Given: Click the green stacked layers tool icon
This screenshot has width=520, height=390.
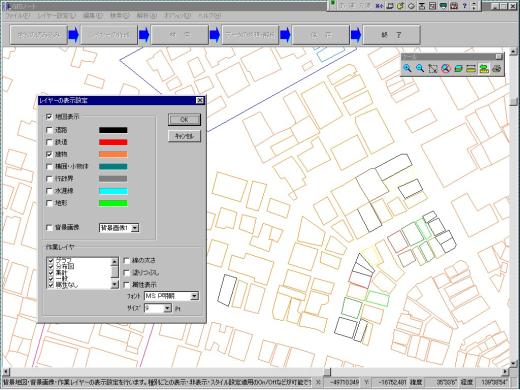Looking at the screenshot, I should click(458, 69).
